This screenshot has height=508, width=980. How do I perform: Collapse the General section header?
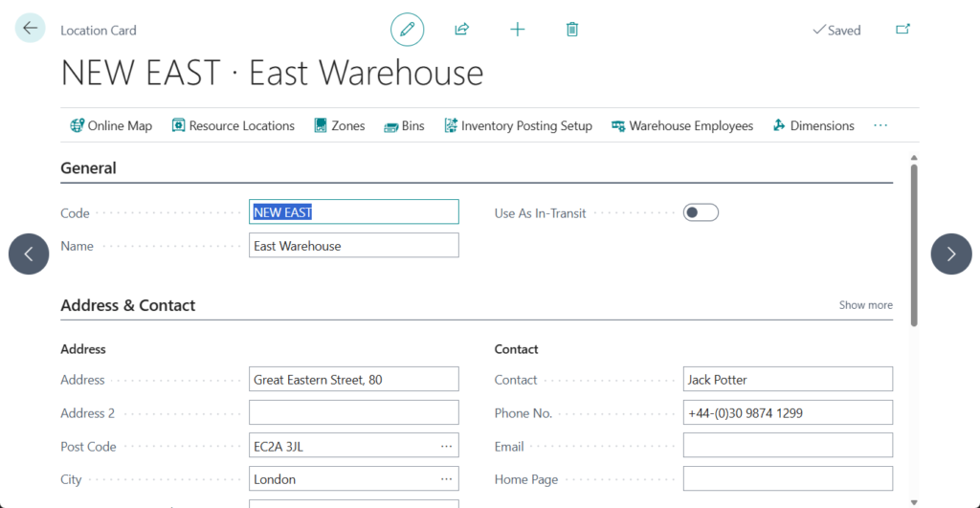point(89,168)
